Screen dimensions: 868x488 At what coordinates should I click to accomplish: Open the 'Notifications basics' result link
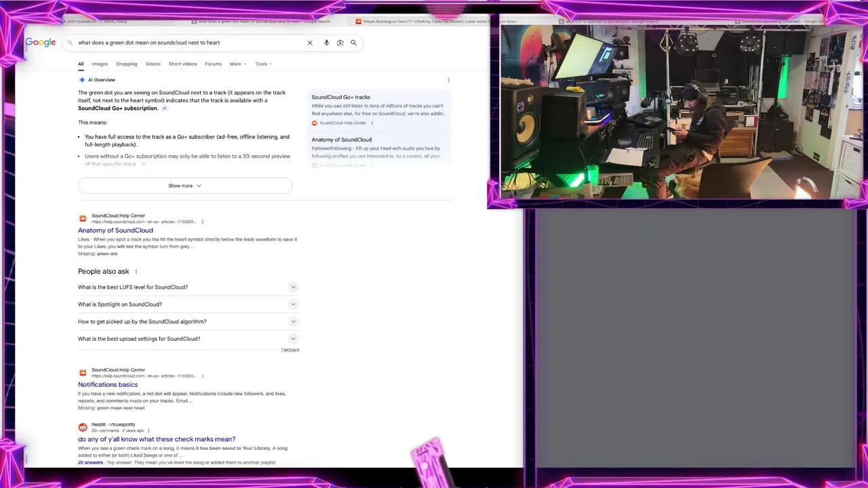108,384
